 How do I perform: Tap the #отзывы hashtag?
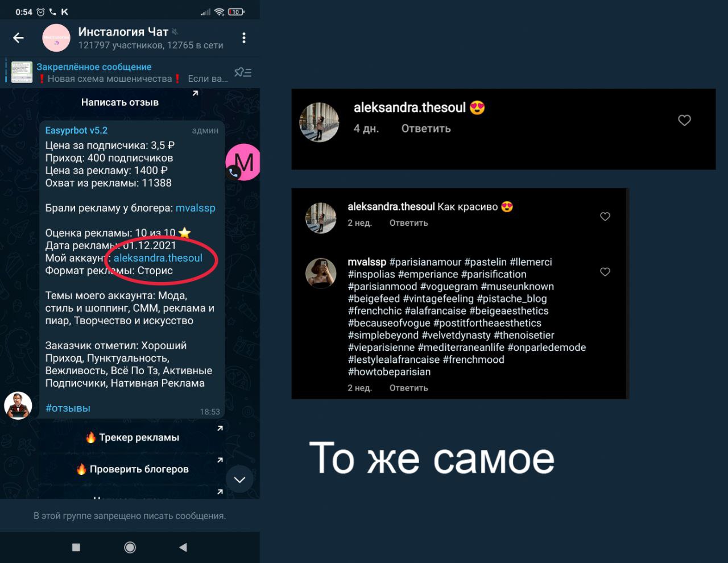[68, 408]
